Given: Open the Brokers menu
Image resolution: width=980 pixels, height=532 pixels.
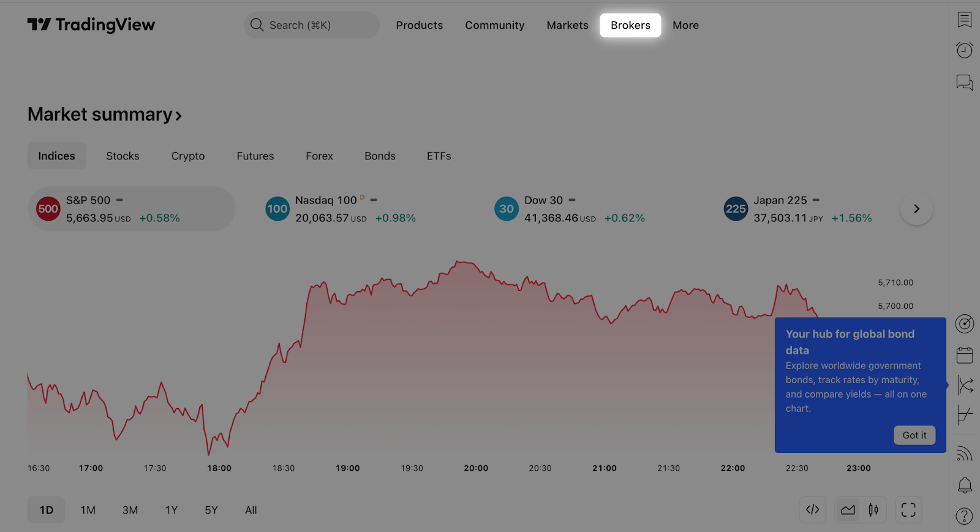Looking at the screenshot, I should [631, 25].
